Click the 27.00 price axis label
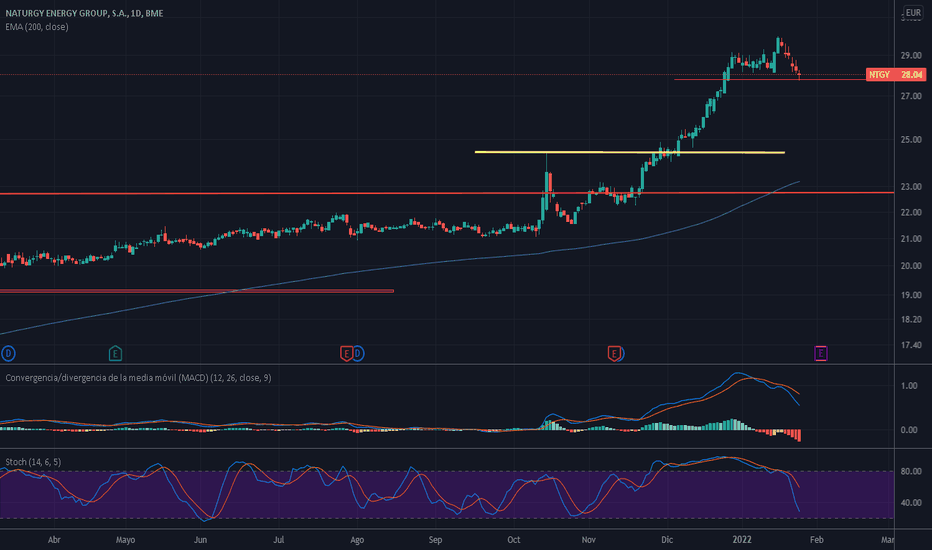Image resolution: width=932 pixels, height=550 pixels. coord(911,96)
